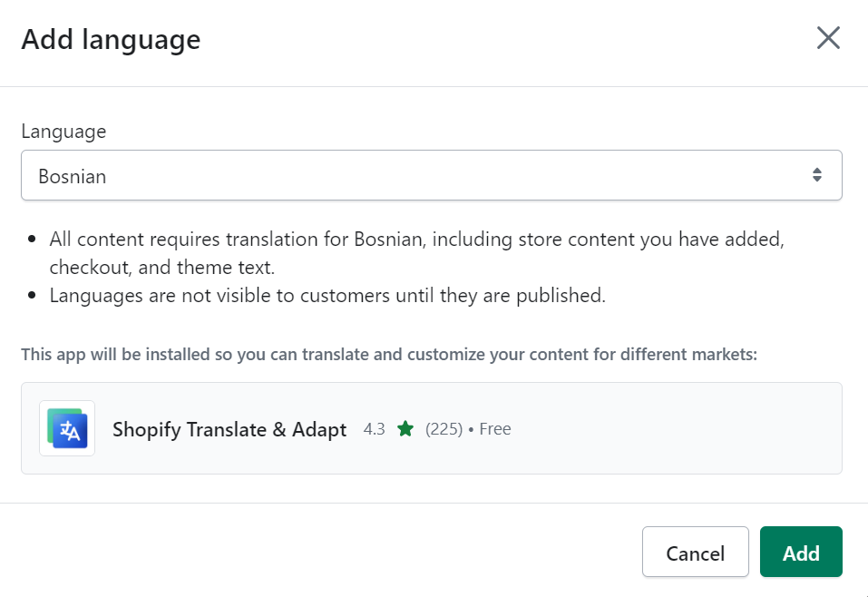This screenshot has height=597, width=868.
Task: Click the 4.3 rating number
Action: pos(374,429)
